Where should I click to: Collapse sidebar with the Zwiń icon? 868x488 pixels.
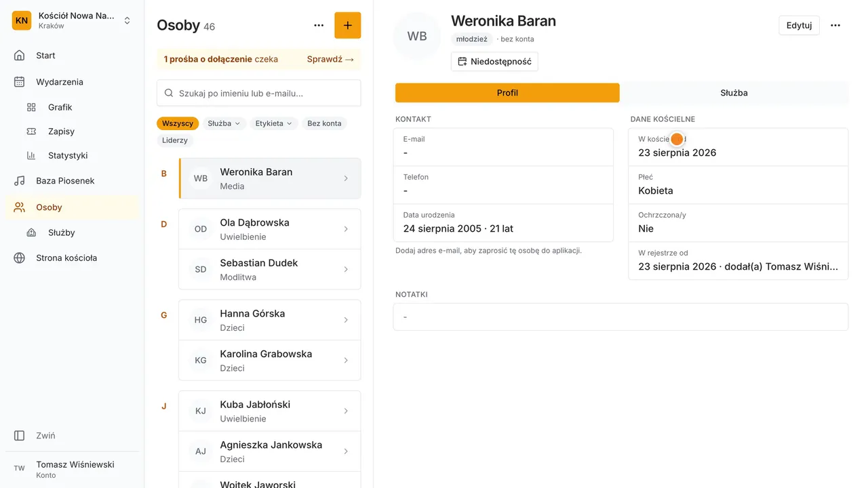(20, 436)
